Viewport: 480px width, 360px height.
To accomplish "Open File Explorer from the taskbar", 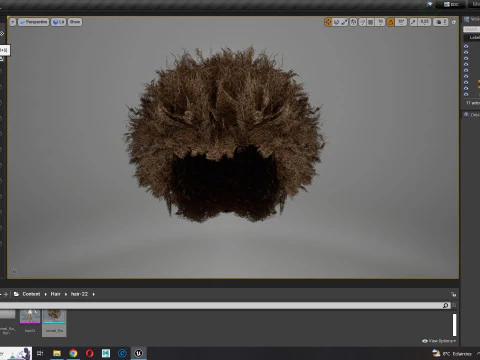I will click(57, 353).
